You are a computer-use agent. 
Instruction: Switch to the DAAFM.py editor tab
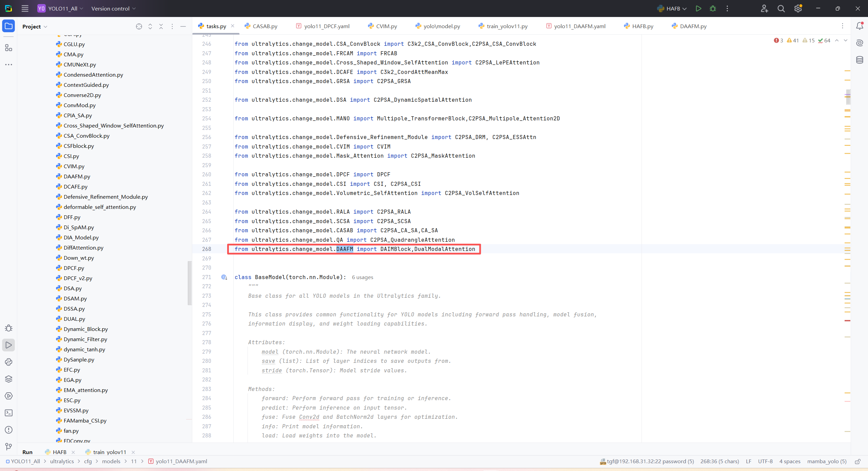tap(693, 26)
